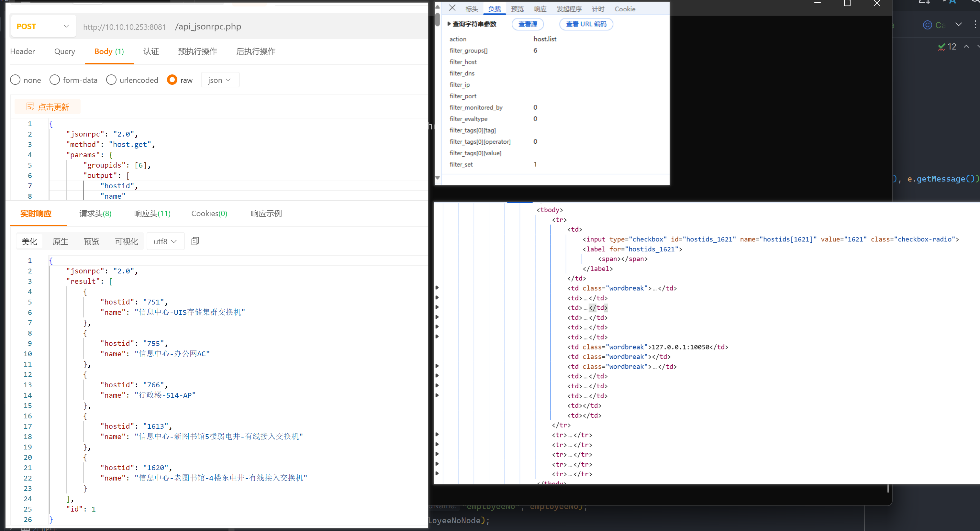Click the 查看 URL 编码 button
980x531 pixels.
(586, 24)
